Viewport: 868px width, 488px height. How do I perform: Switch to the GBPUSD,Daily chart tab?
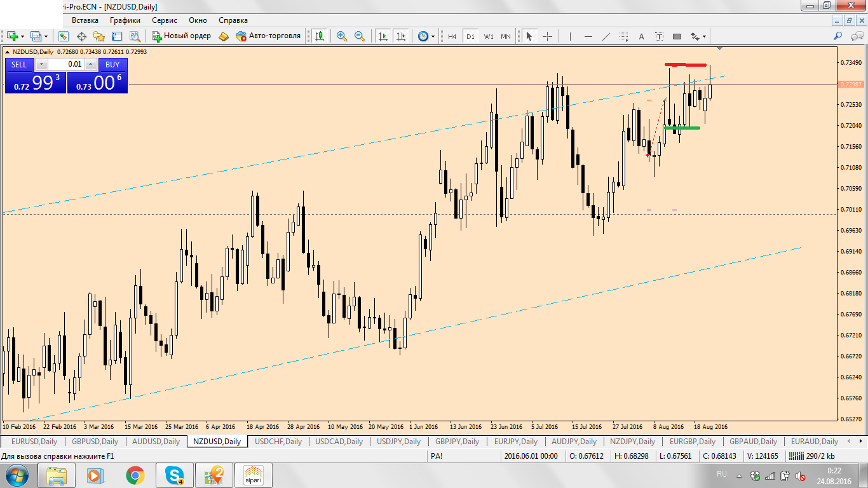[x=95, y=441]
